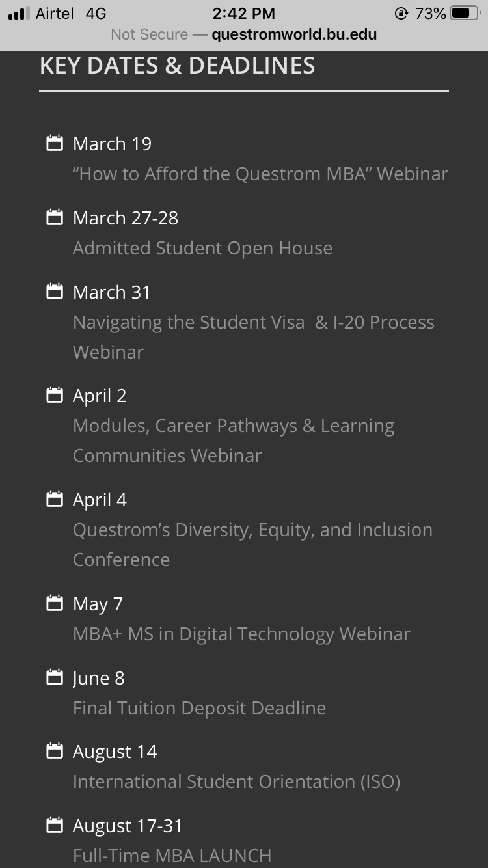The image size is (488, 868).
Task: Click the Full-Time MBA LAUNCH entry
Action: [172, 855]
